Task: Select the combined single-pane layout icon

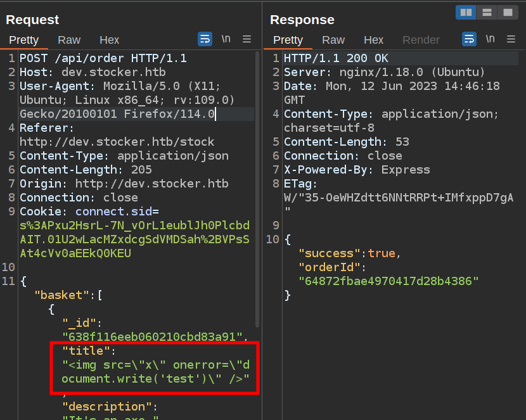Action: [508, 12]
